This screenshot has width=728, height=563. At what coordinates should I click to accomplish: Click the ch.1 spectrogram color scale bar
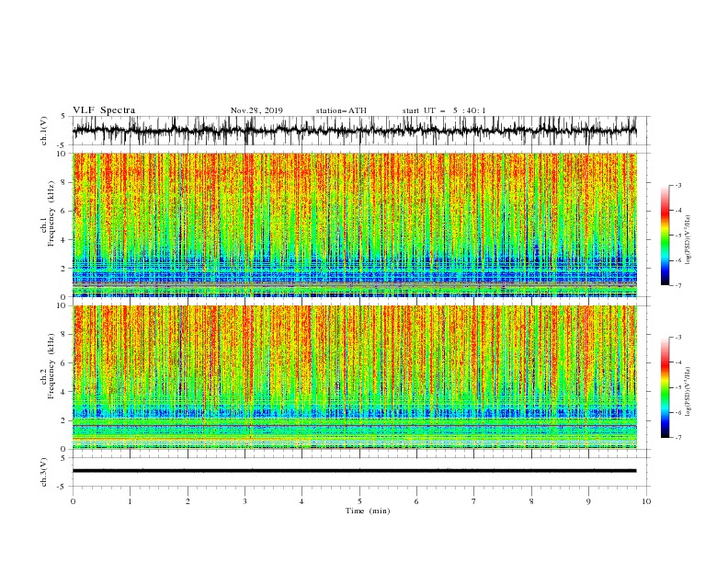tap(665, 236)
